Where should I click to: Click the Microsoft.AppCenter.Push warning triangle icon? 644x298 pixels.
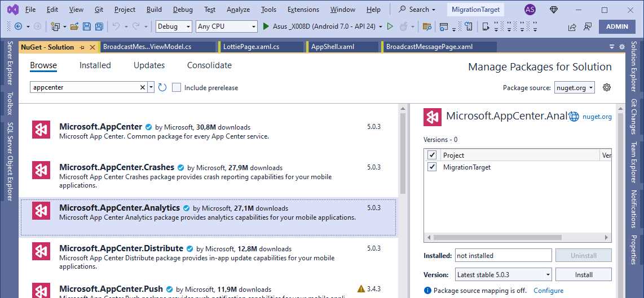coord(361,288)
